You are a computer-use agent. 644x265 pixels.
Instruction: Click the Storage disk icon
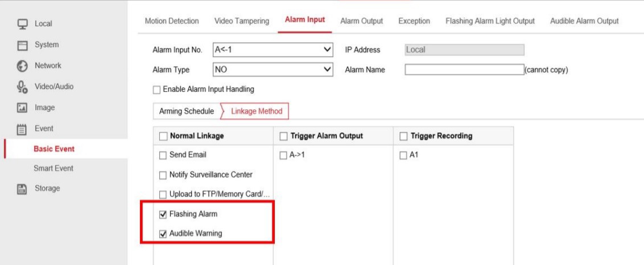pos(23,189)
